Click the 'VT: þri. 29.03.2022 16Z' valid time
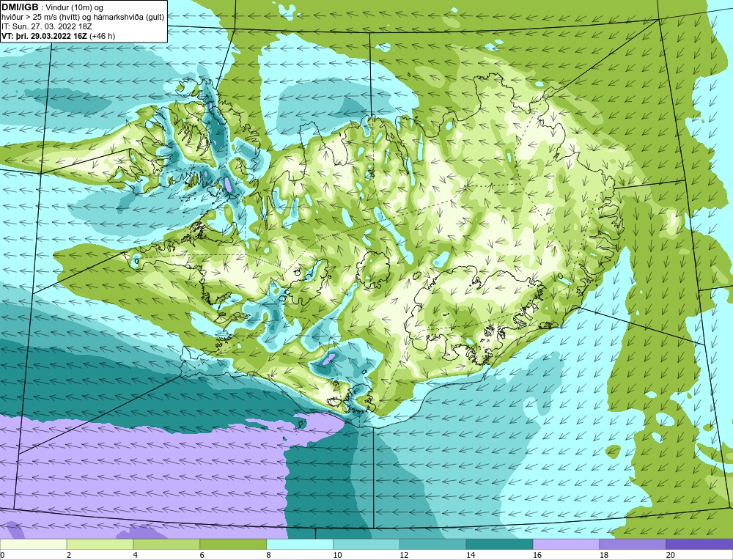Image resolution: width=733 pixels, height=560 pixels. tap(44, 35)
